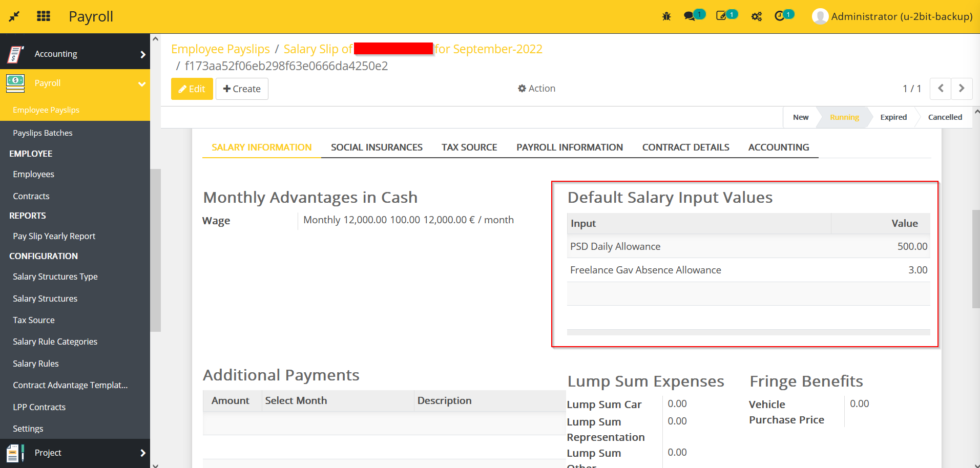Click the Project module icon in sidebar

pyautogui.click(x=15, y=453)
